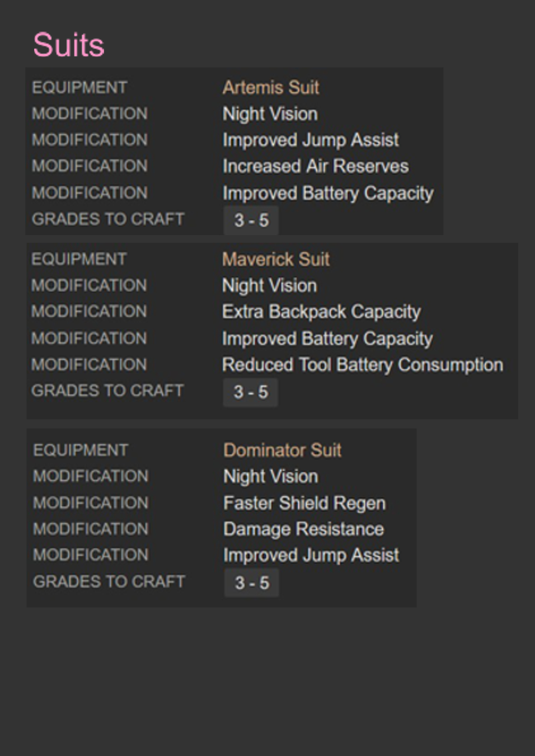Select the Maverick Suit equipment name
The image size is (535, 756).
(x=276, y=259)
